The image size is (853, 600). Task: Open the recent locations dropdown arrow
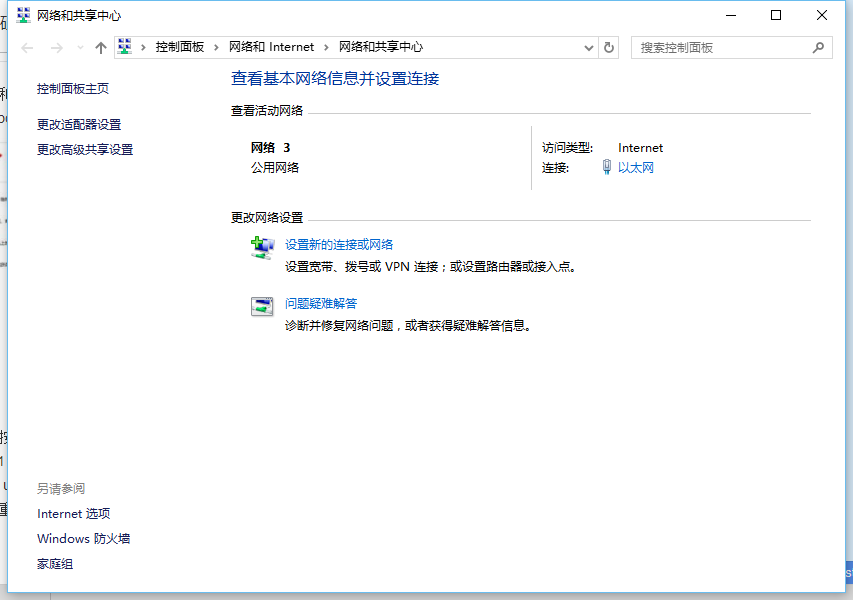coord(80,48)
